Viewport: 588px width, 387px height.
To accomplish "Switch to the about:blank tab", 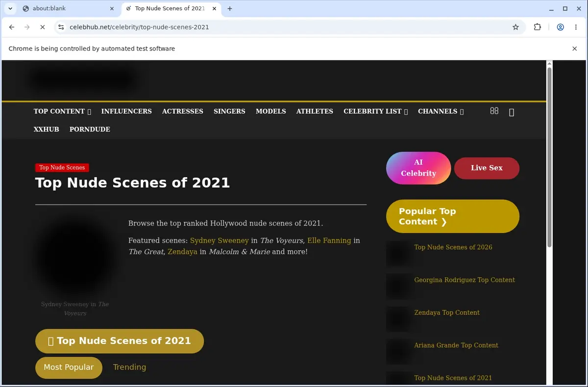I will 69,8.
